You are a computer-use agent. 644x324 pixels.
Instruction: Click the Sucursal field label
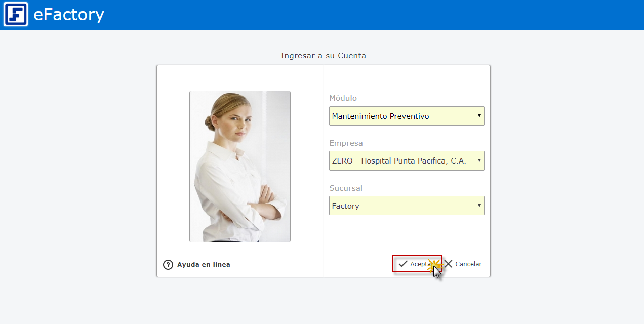346,188
